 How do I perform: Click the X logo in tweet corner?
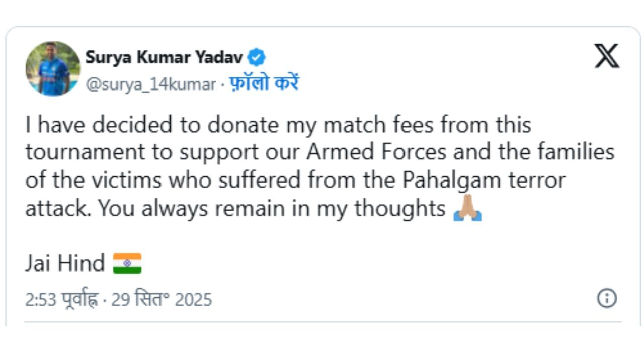pos(607,55)
